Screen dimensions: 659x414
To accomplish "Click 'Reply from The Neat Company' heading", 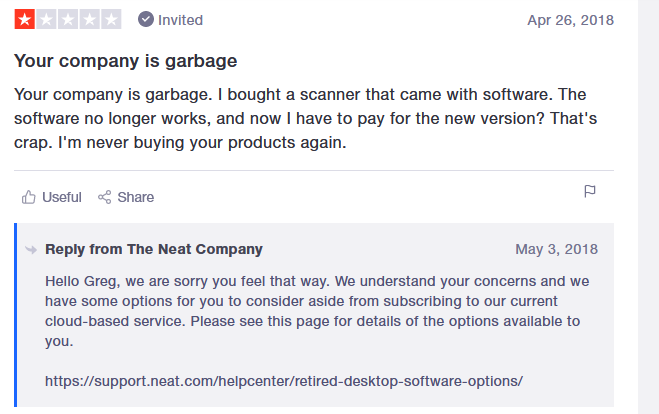I will coord(154,249).
